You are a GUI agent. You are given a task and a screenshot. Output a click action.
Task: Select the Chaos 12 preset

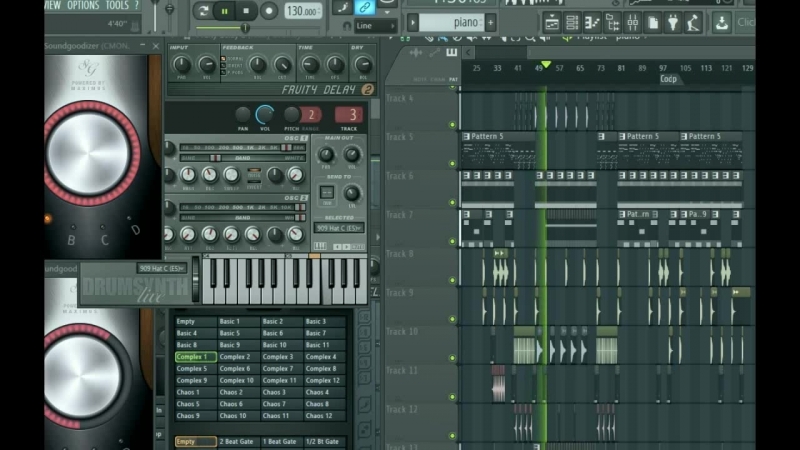click(325, 416)
